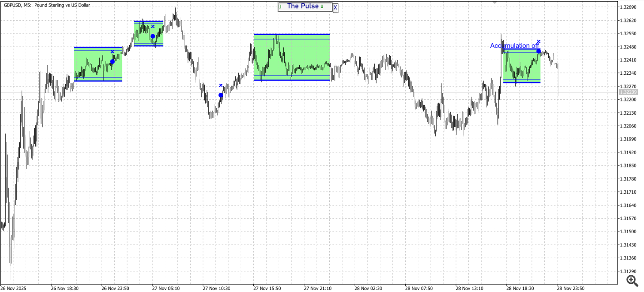This screenshot has width=644, height=292.
Task: Click the blue x marker above the first accumulation zone
Action: [112, 52]
